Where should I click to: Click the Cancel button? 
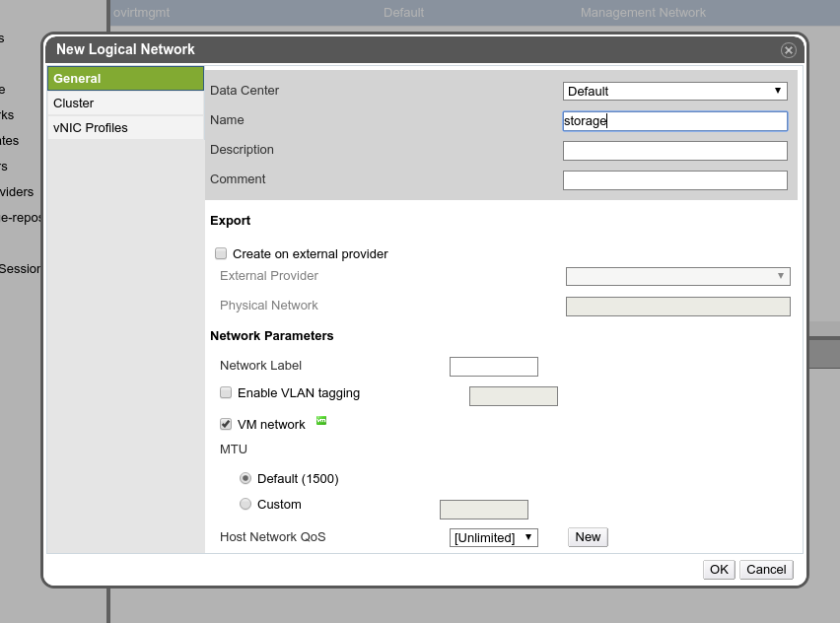pos(766,569)
